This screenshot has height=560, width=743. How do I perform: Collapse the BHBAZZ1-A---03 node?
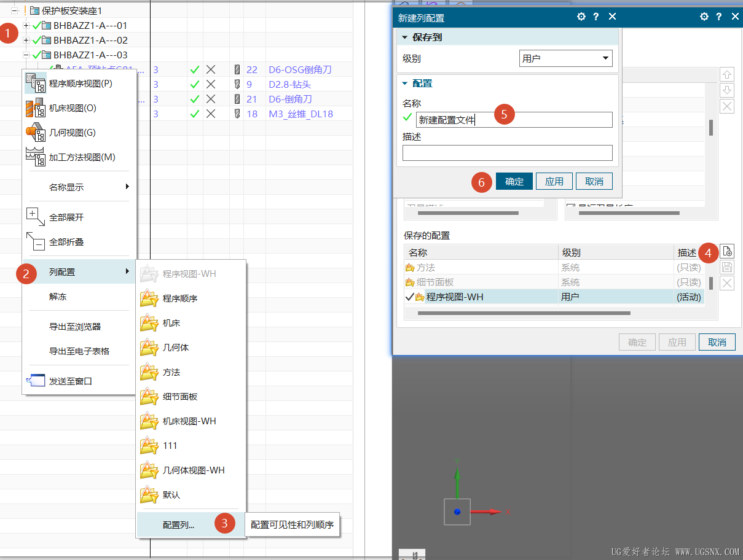tap(26, 55)
